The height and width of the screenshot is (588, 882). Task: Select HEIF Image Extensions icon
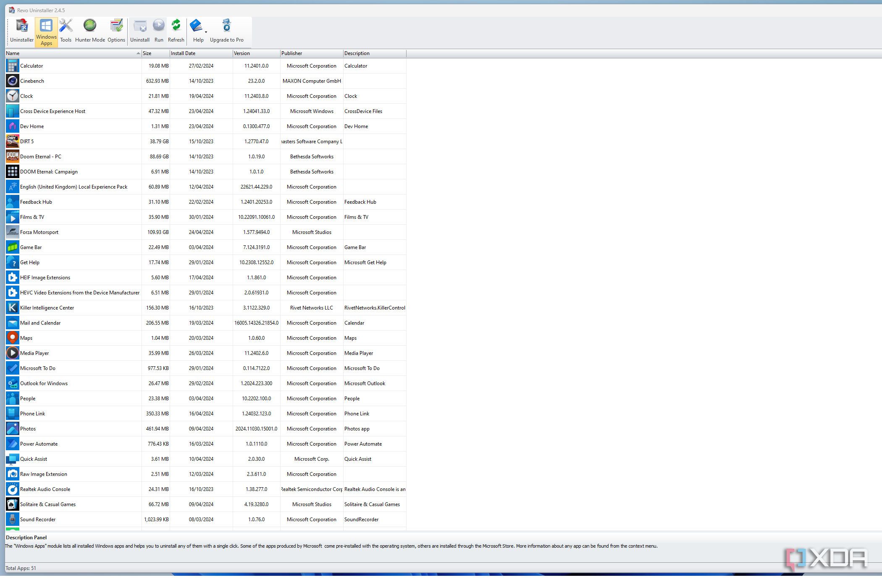tap(13, 278)
